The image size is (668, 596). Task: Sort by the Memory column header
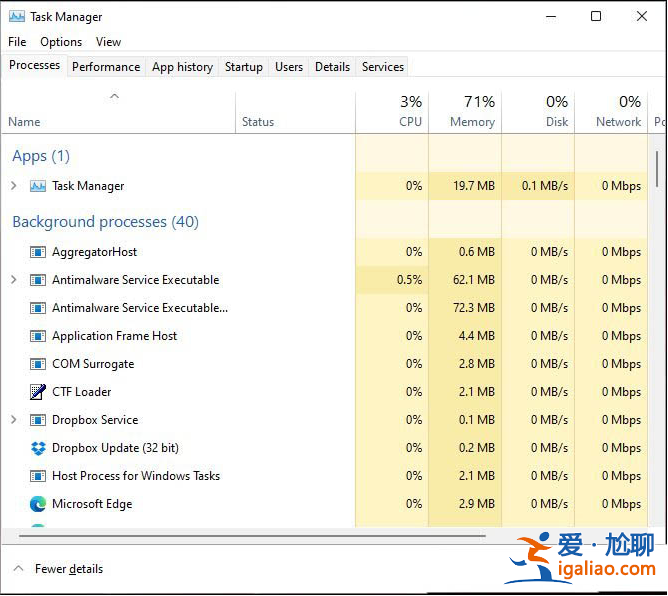(465, 112)
